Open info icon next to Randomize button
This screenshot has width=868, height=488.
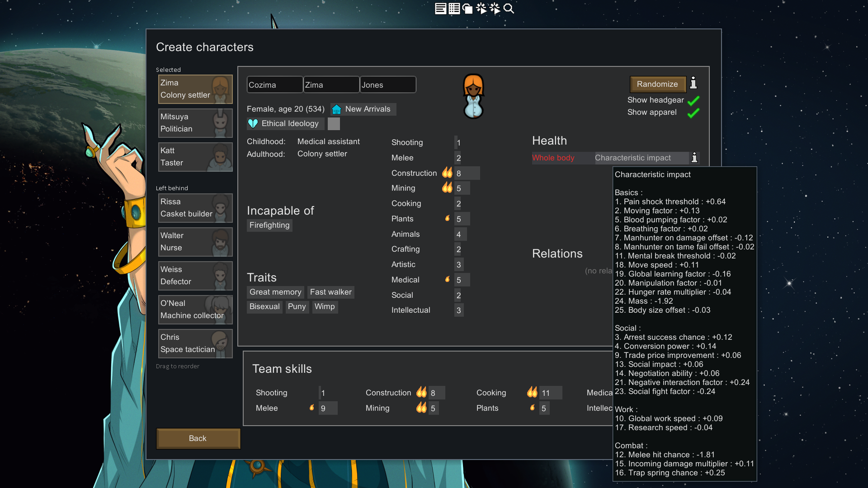click(x=693, y=83)
